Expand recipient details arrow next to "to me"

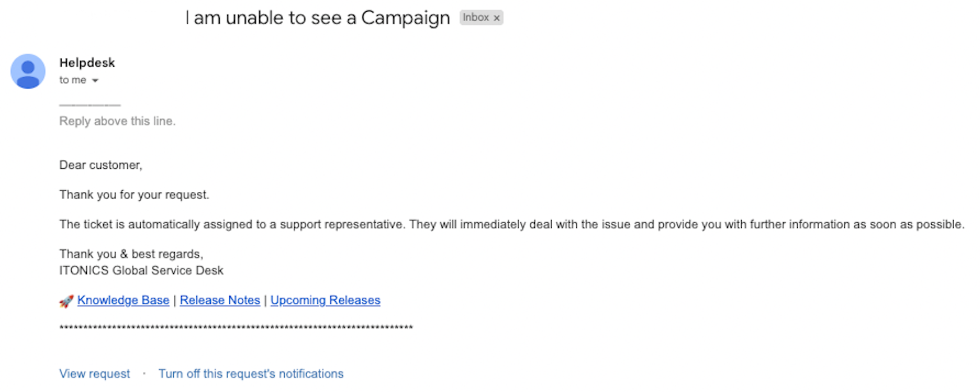click(x=95, y=81)
